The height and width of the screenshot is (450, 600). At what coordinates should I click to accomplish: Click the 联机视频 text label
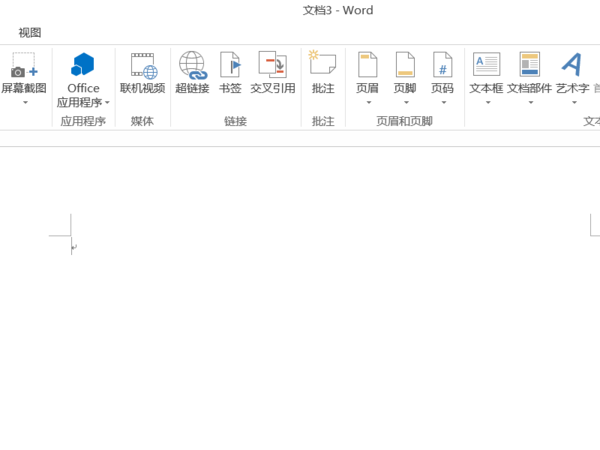point(143,88)
